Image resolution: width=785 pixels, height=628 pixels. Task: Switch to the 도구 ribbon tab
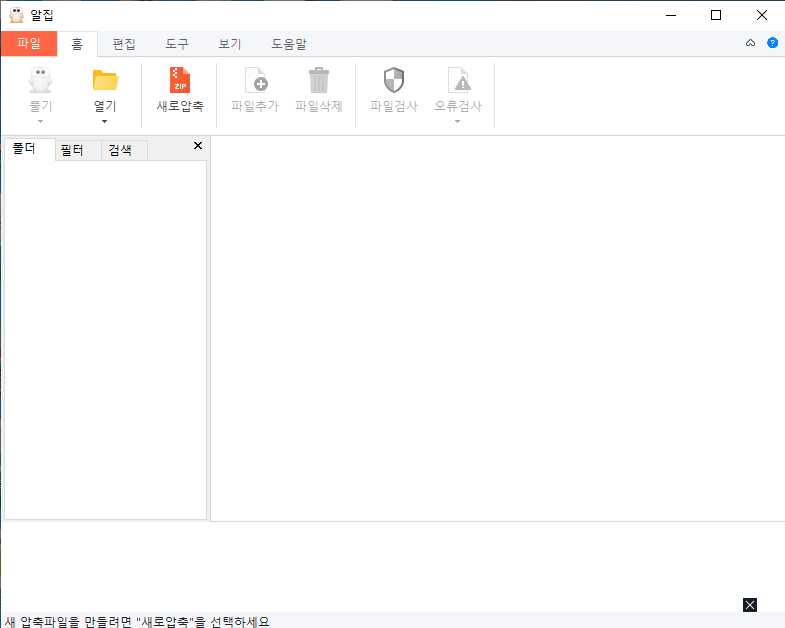pyautogui.click(x=177, y=44)
